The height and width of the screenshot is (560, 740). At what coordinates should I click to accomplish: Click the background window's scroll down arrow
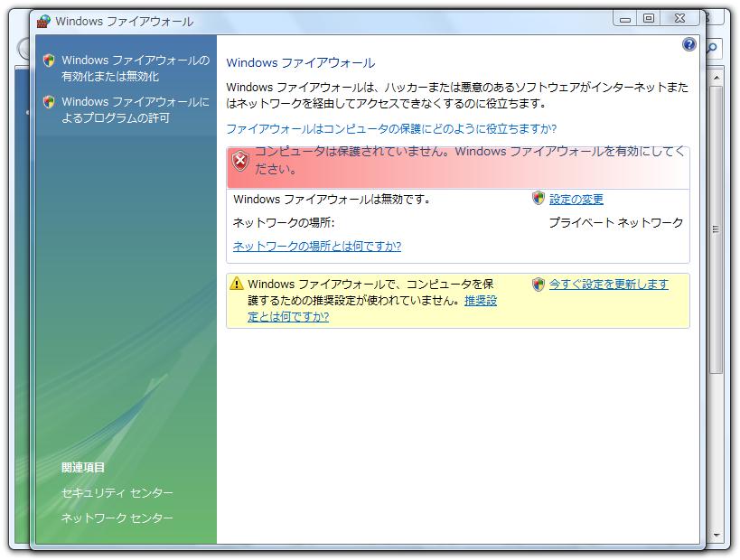point(716,535)
